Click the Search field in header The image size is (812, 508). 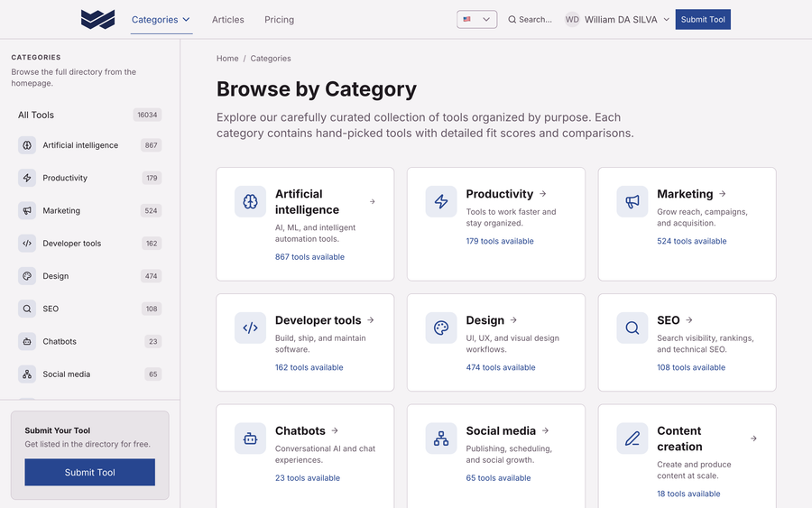[530, 19]
